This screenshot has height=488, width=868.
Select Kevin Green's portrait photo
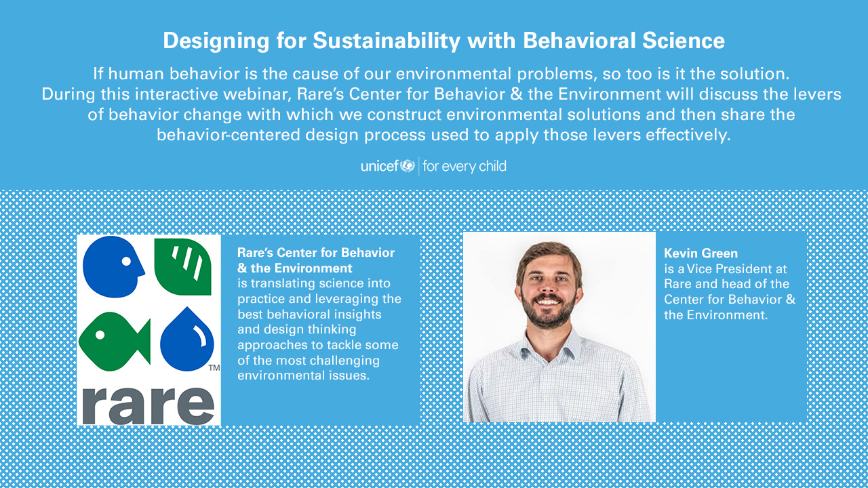pyautogui.click(x=559, y=327)
